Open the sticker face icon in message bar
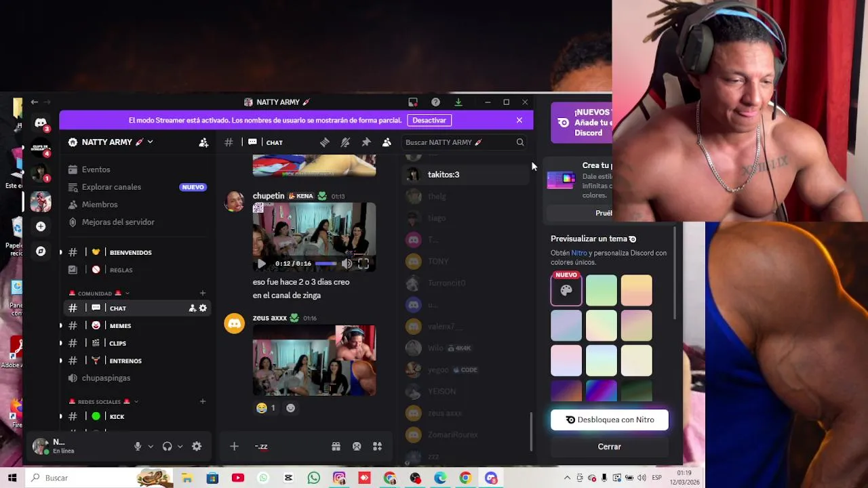This screenshot has height=488, width=868. coord(357,447)
